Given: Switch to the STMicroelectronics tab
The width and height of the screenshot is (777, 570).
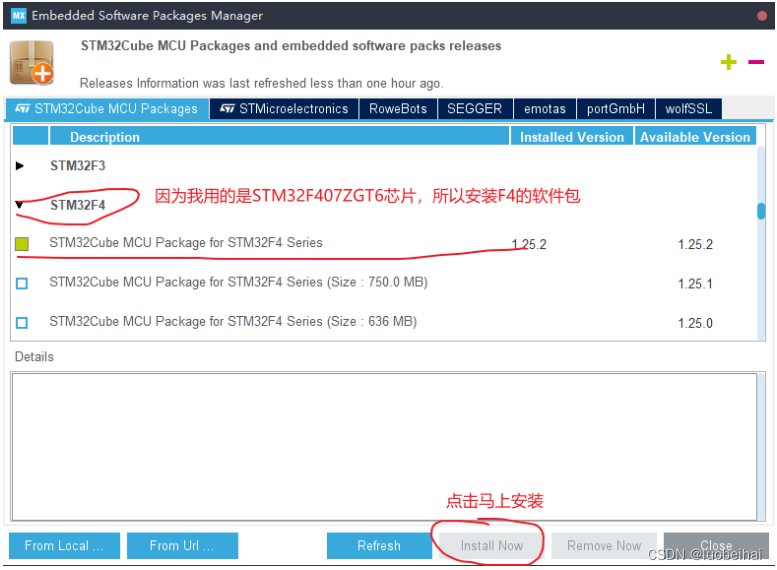Looking at the screenshot, I should pyautogui.click(x=284, y=109).
